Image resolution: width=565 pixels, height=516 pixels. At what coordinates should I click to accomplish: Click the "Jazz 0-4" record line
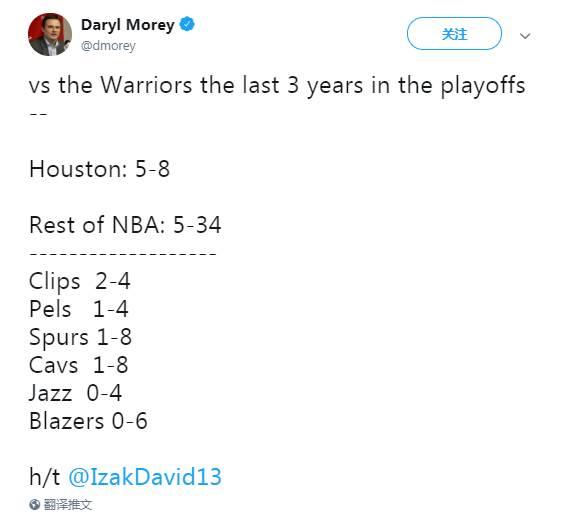(x=75, y=393)
